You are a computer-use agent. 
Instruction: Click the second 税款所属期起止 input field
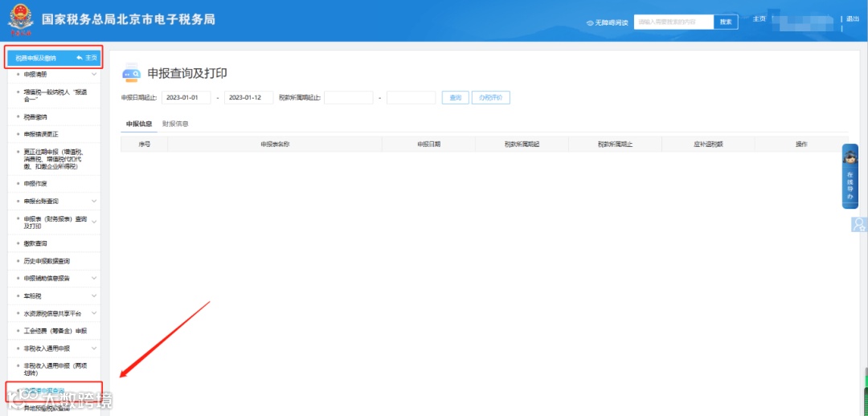point(411,97)
